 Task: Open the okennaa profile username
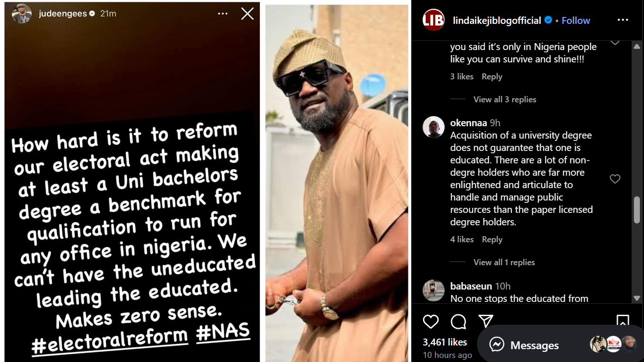pos(468,123)
